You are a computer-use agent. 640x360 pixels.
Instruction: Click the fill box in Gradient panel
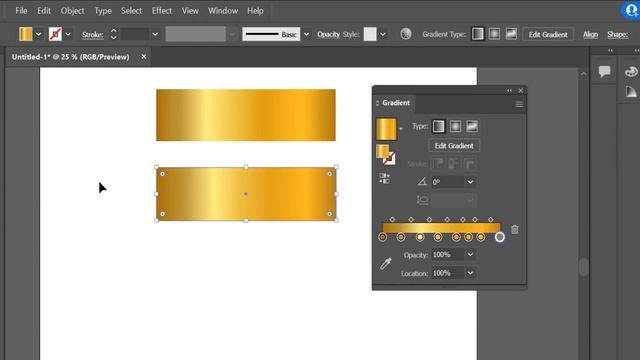coord(382,151)
